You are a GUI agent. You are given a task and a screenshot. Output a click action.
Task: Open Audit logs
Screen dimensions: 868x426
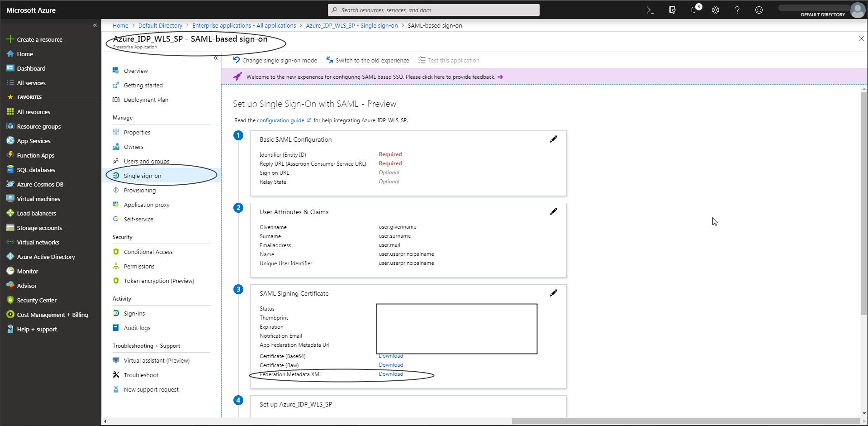point(137,328)
